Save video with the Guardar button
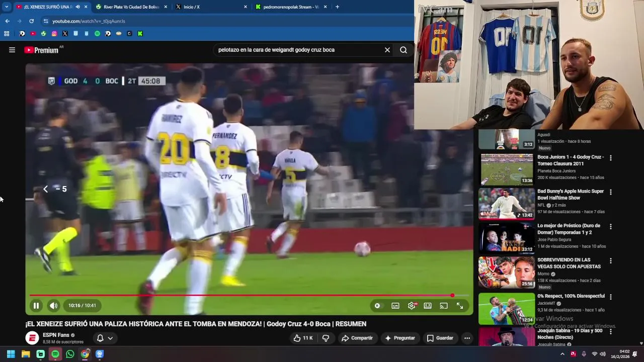The image size is (644, 362). pyautogui.click(x=440, y=338)
